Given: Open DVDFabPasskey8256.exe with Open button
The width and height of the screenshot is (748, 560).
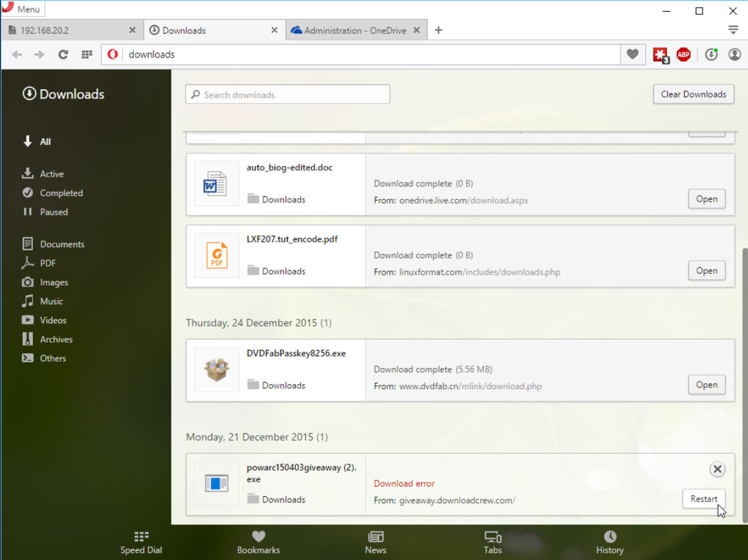Looking at the screenshot, I should (707, 385).
